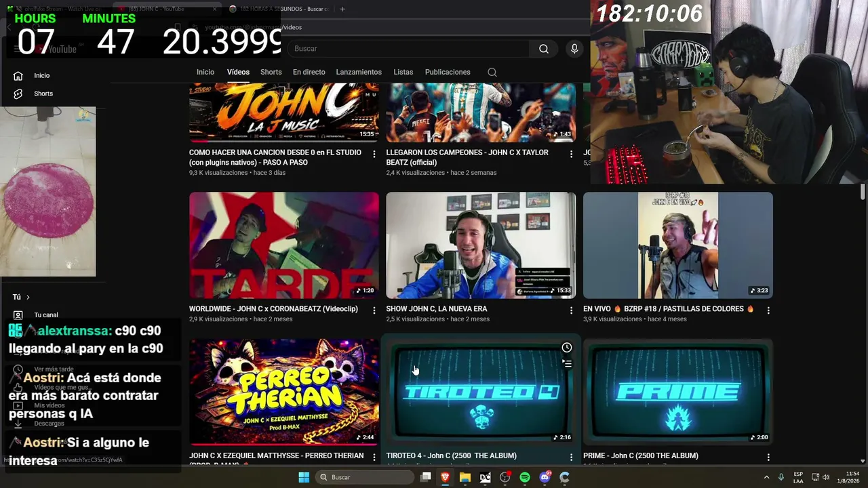Screen dimensions: 868x488
Task: Expand the Tú section in sidebar
Action: (21, 297)
